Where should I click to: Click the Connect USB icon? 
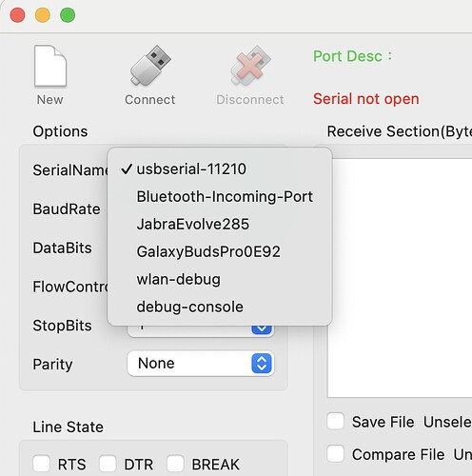pyautogui.click(x=150, y=66)
